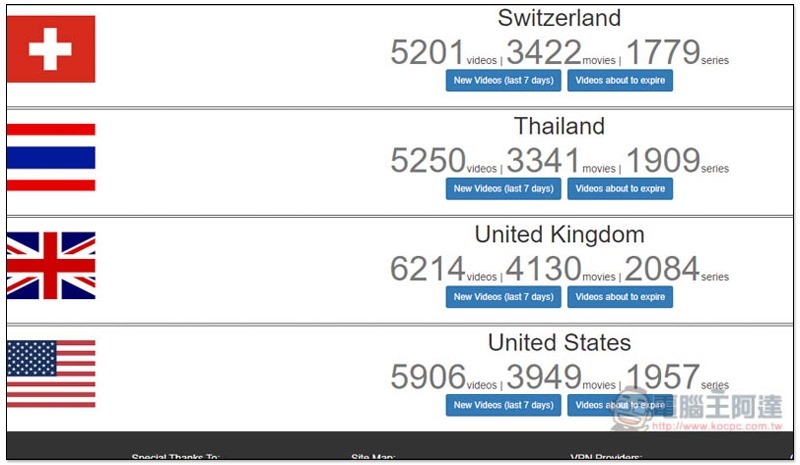Click the Thailand country heading
Viewport: 800px width, 465px height.
pos(559,126)
